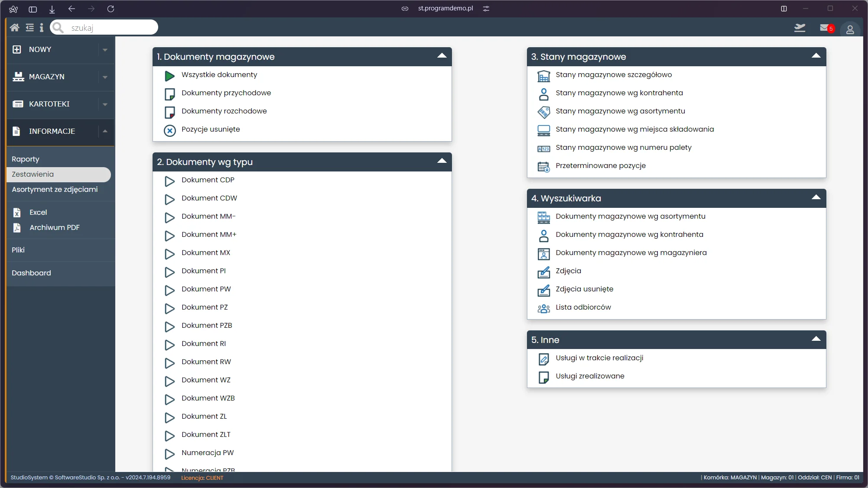The image size is (868, 488).
Task: Select Zestawienia from the sidebar
Action: pyautogui.click(x=58, y=174)
